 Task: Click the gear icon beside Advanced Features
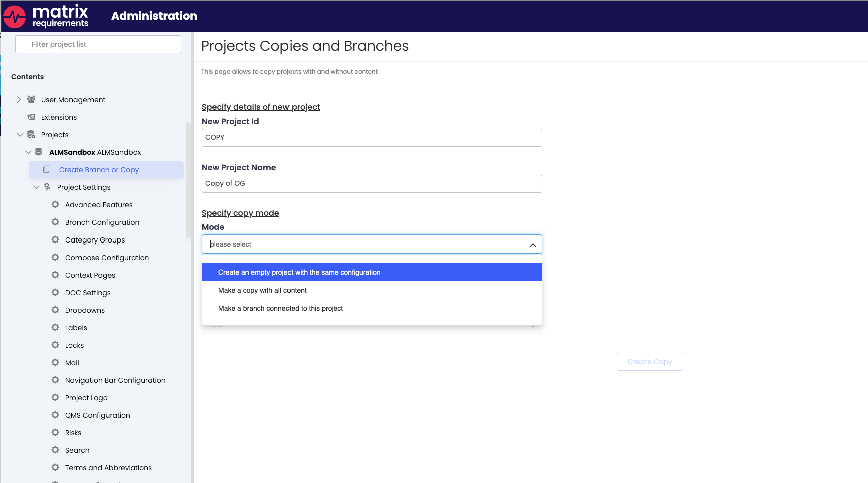tap(55, 204)
